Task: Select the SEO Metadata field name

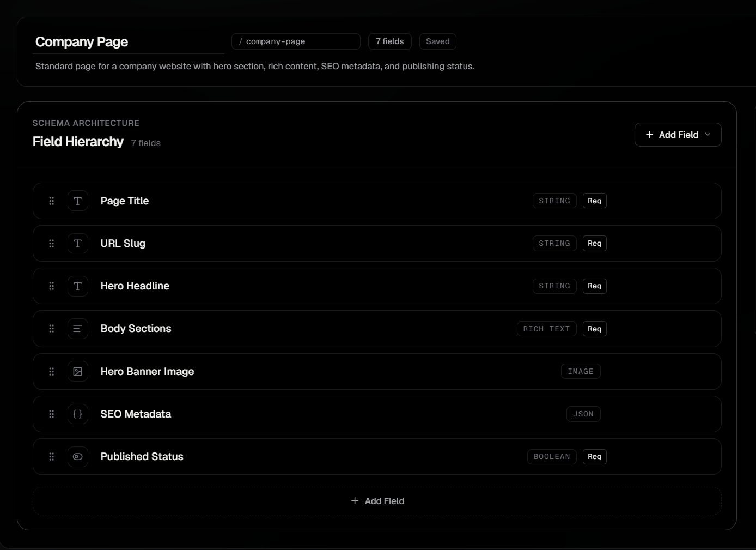Action: click(x=136, y=414)
